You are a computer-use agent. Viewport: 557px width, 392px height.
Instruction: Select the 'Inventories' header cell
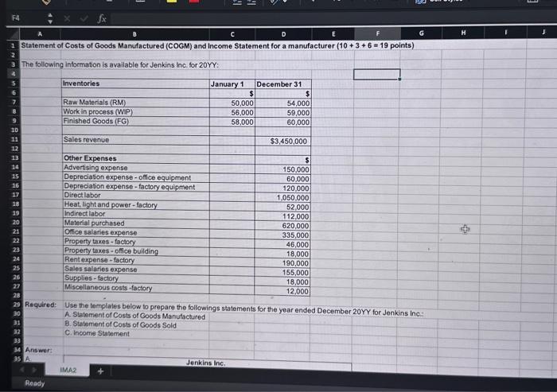point(135,83)
